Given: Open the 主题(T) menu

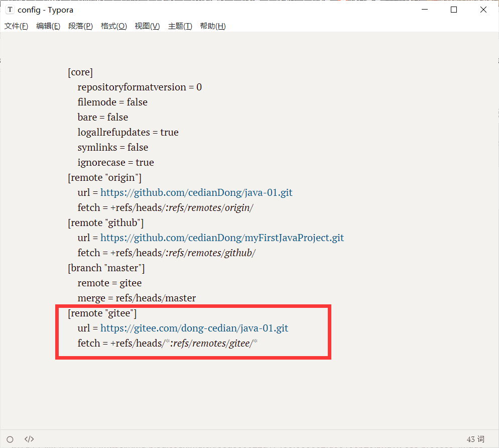Looking at the screenshot, I should pyautogui.click(x=180, y=26).
